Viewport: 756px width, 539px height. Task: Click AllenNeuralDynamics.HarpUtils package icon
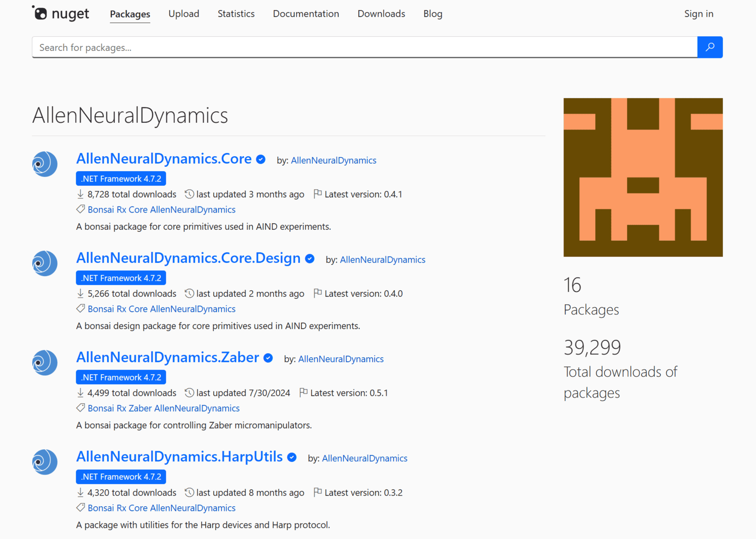point(45,462)
